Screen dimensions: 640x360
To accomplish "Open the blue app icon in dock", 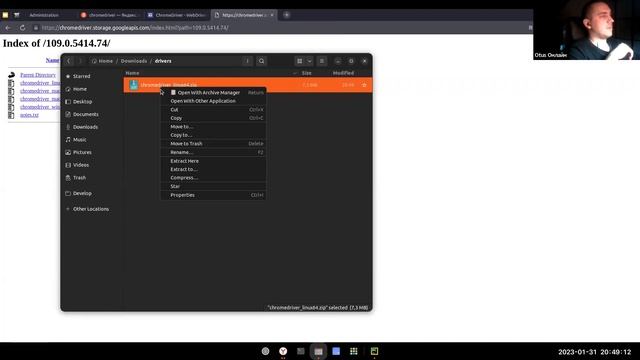I will (x=336, y=351).
